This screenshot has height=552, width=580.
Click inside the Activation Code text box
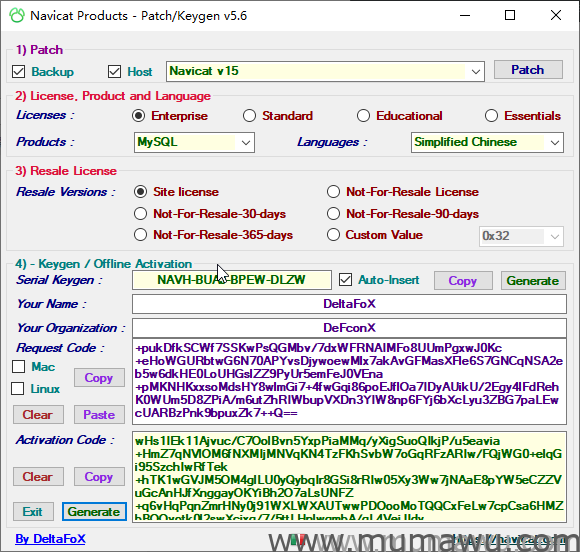tap(349, 477)
